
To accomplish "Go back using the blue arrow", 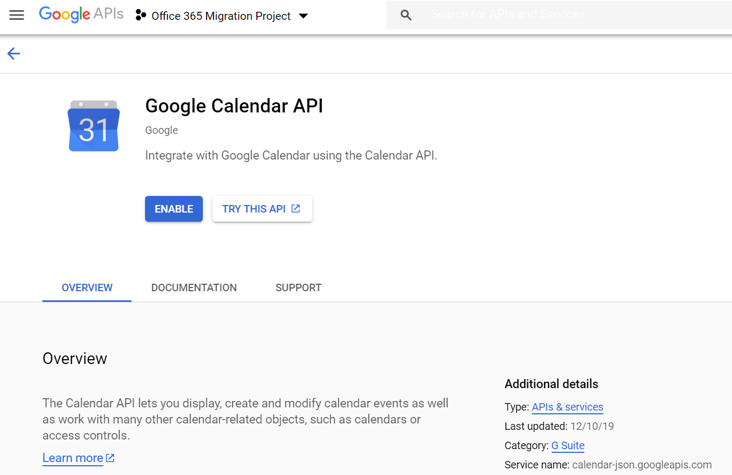I will click(x=14, y=54).
